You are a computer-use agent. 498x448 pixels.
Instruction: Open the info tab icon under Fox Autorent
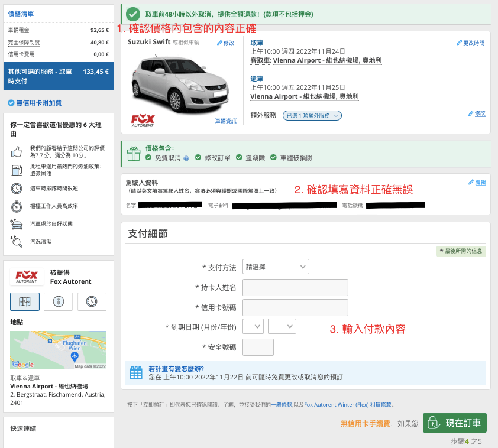(x=58, y=301)
